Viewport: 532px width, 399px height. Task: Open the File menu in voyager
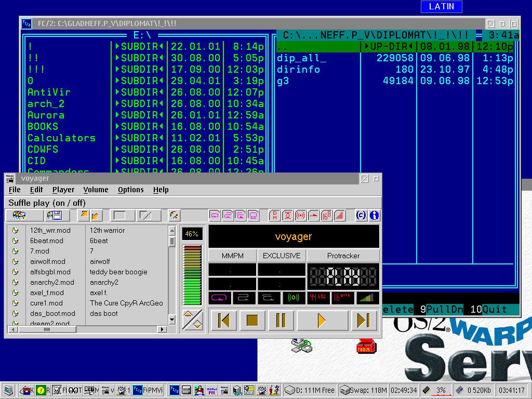(15, 190)
